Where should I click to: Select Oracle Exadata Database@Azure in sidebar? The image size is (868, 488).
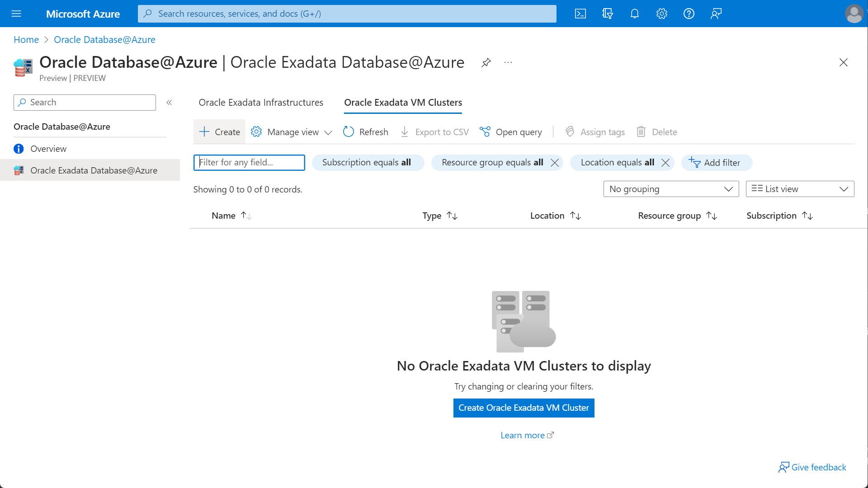pos(94,170)
